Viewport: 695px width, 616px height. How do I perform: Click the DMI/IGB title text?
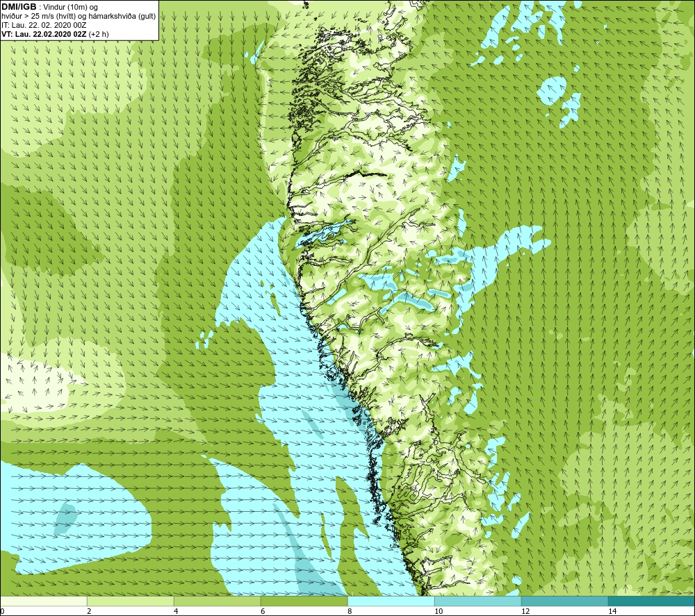(19, 7)
